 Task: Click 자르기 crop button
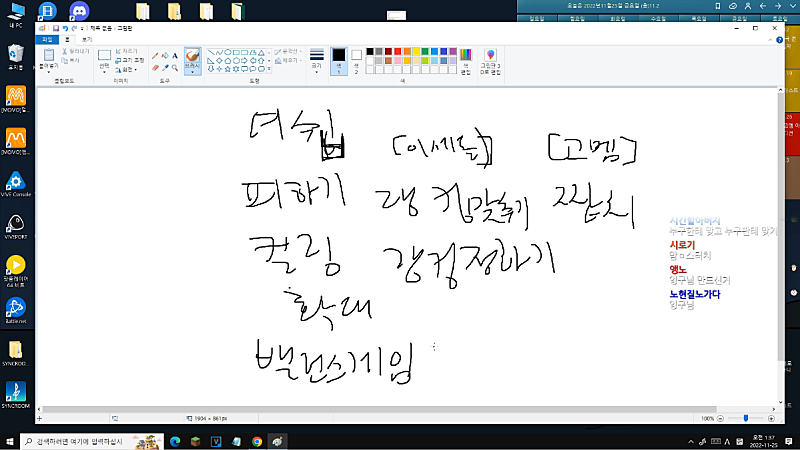click(x=127, y=51)
